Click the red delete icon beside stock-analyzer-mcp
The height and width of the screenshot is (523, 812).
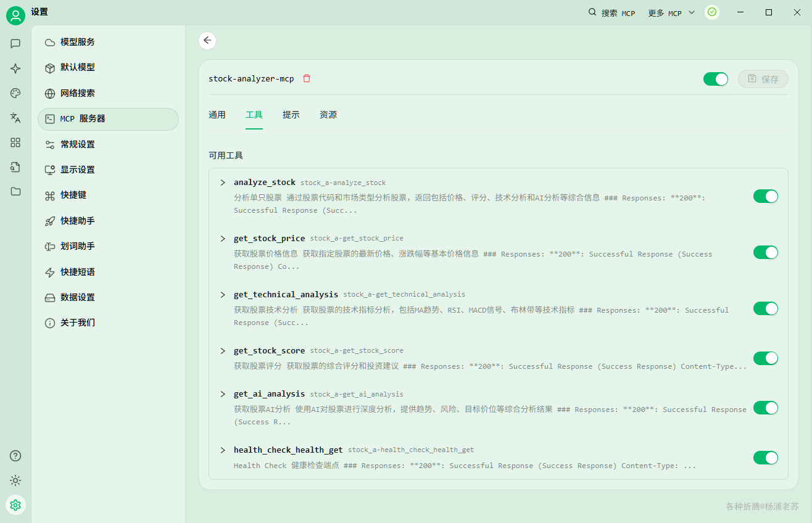(307, 78)
